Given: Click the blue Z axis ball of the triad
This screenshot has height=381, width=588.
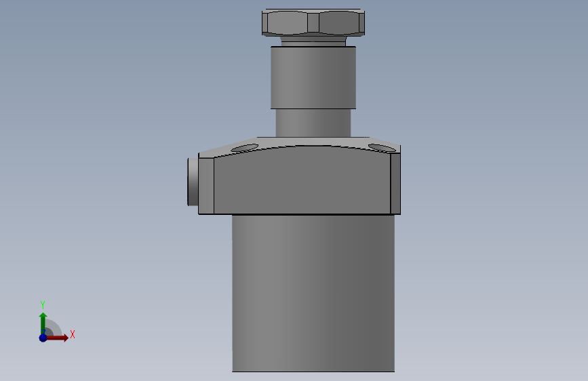Looking at the screenshot, I should point(43,338).
